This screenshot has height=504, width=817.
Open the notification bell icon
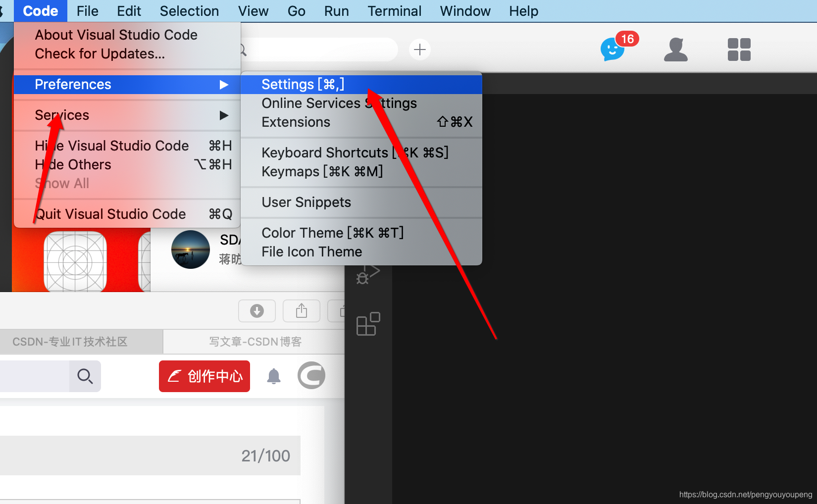tap(274, 376)
